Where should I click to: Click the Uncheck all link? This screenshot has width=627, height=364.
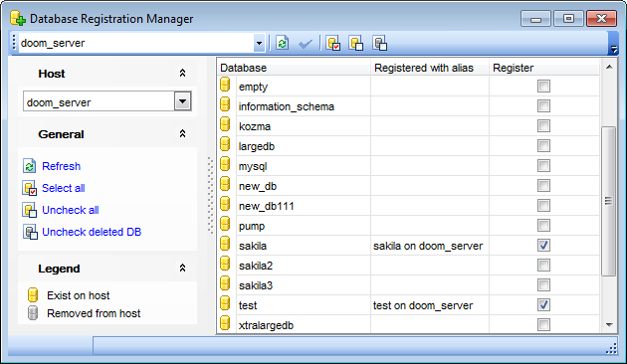coord(71,210)
